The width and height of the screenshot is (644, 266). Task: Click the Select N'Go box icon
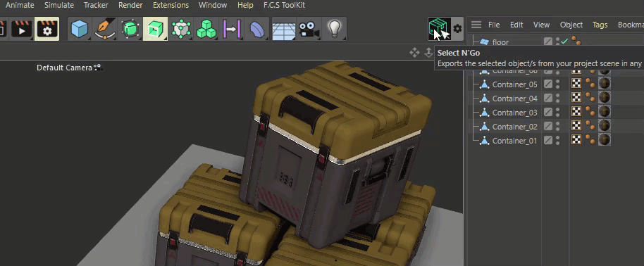coord(440,29)
